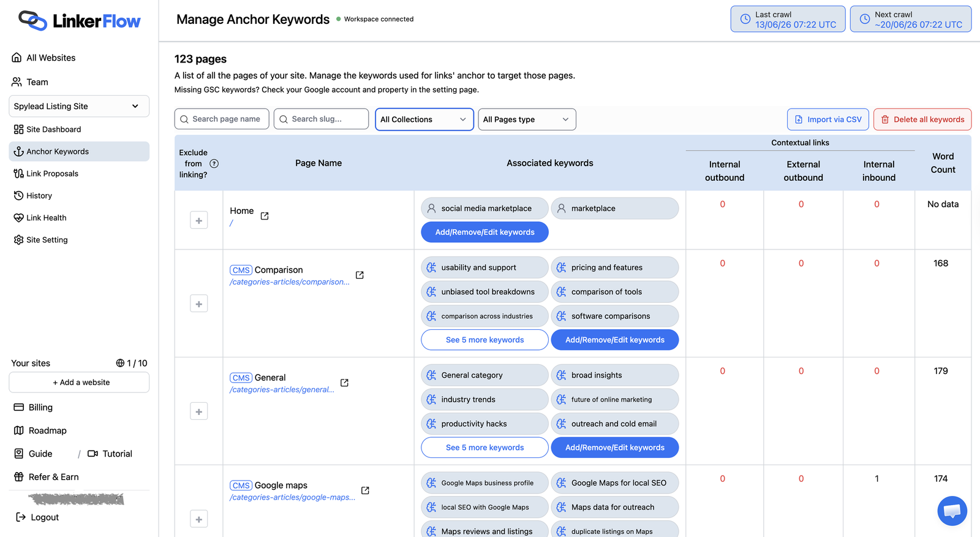Open the All Collections dropdown
The height and width of the screenshot is (537, 980).
pyautogui.click(x=424, y=120)
